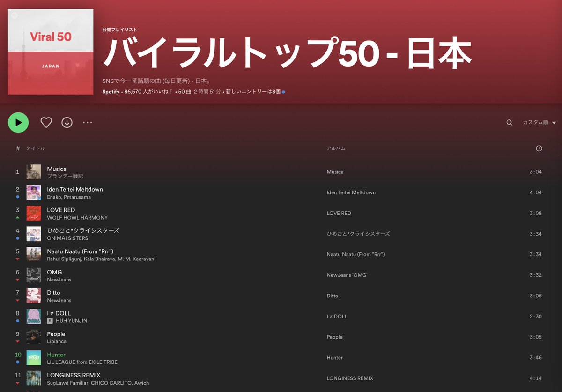Click the LONGINESS REMIX track cover art
The width and height of the screenshot is (562, 392).
[34, 378]
